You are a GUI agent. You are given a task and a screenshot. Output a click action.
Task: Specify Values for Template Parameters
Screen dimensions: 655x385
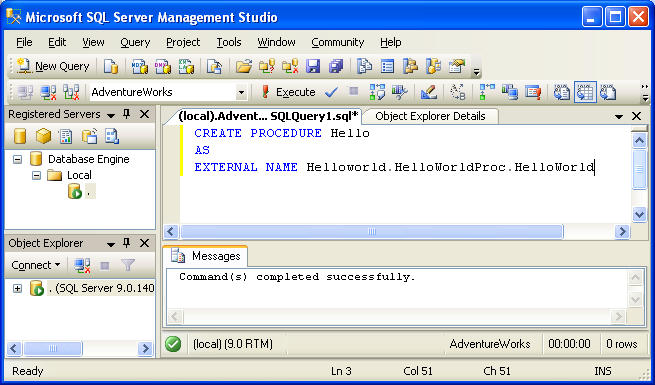coord(458,92)
